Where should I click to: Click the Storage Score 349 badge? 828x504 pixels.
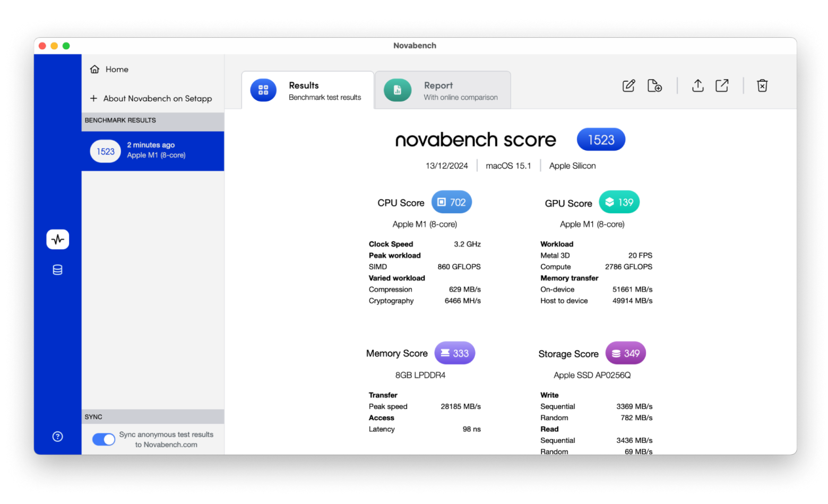click(x=626, y=353)
